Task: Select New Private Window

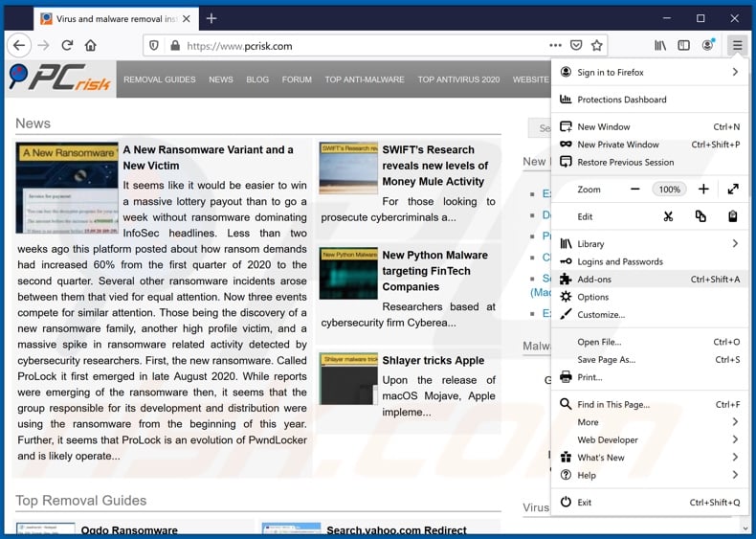Action: (650, 145)
